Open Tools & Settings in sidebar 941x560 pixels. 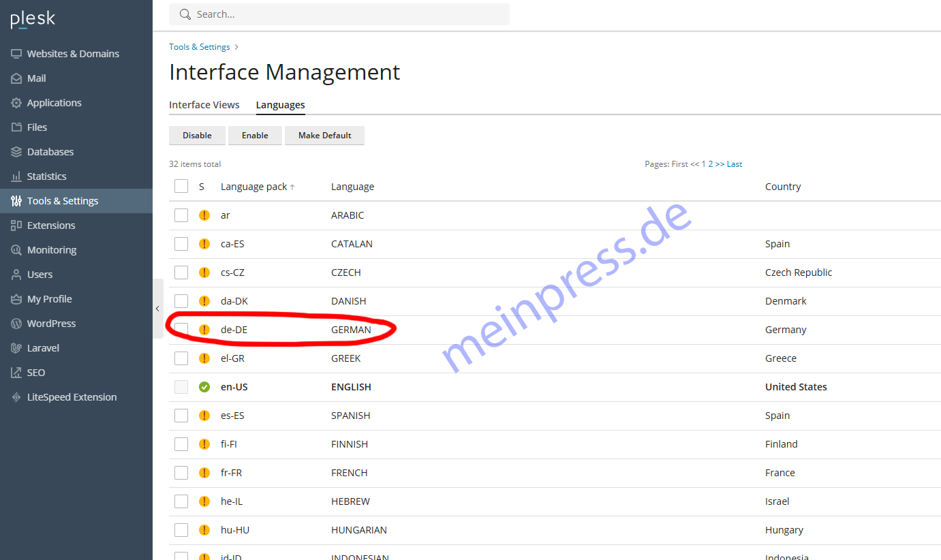click(63, 201)
